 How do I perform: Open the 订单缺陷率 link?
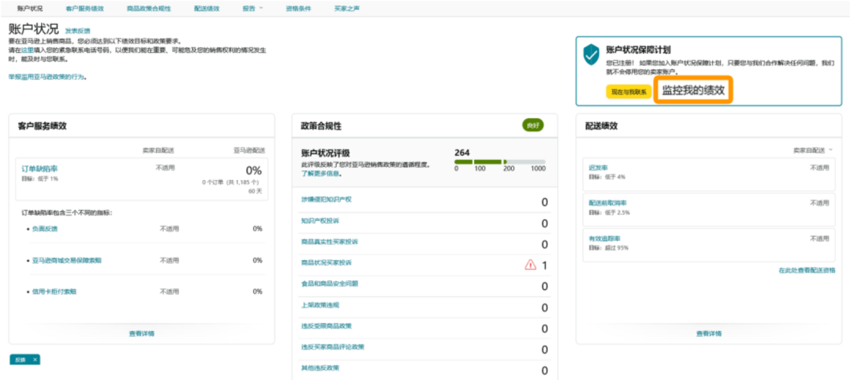coord(40,169)
